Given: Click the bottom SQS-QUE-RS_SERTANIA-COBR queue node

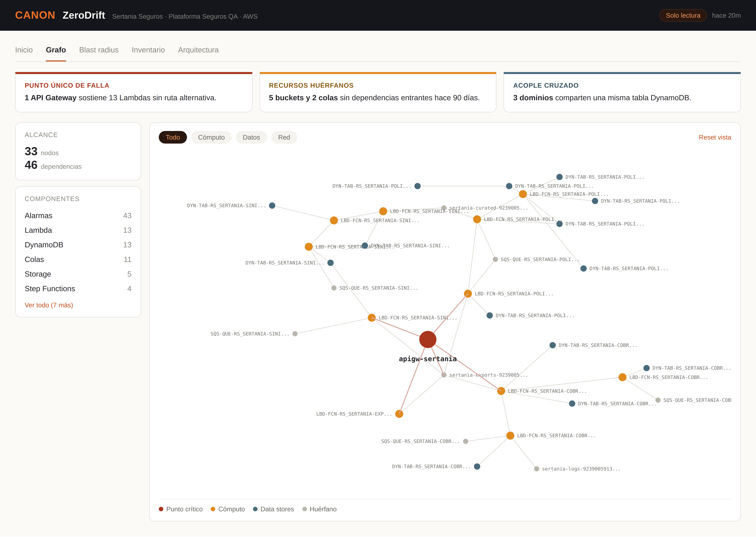Looking at the screenshot, I should pos(466,441).
